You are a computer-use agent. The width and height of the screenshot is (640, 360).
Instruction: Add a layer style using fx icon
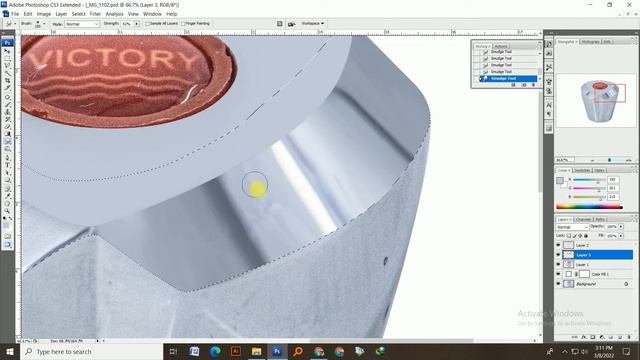(x=584, y=337)
